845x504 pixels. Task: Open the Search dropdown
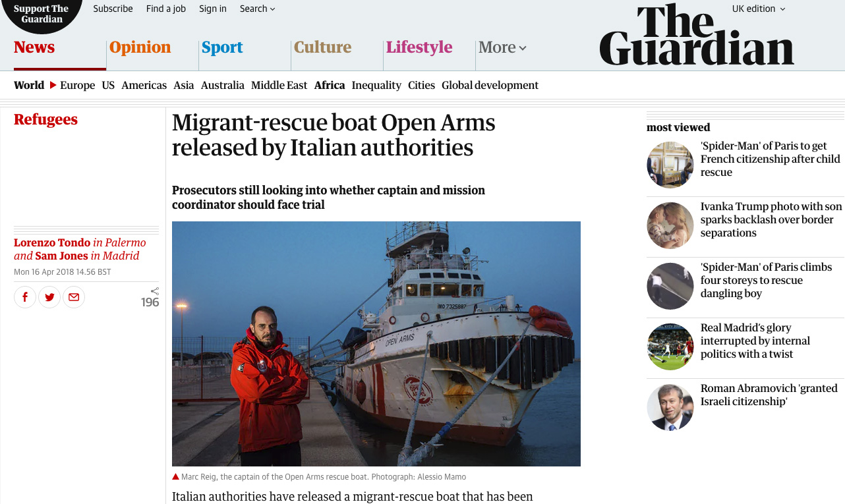[258, 9]
